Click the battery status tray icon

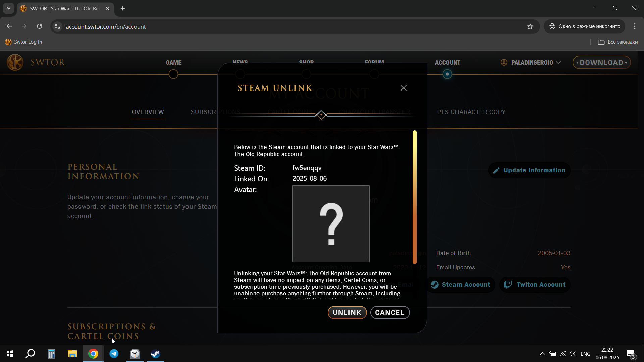click(553, 354)
